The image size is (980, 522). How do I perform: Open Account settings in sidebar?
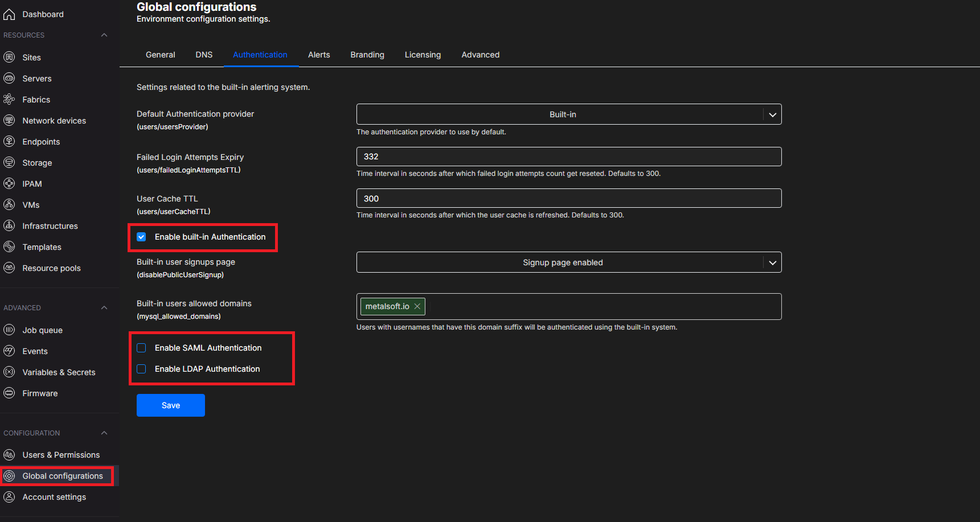(54, 497)
